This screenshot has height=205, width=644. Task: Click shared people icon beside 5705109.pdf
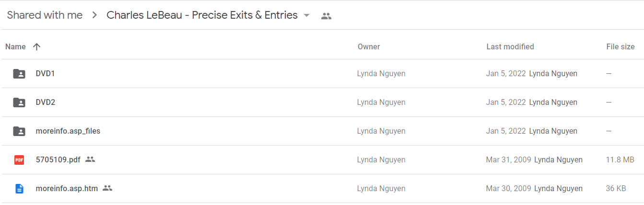pyautogui.click(x=90, y=159)
